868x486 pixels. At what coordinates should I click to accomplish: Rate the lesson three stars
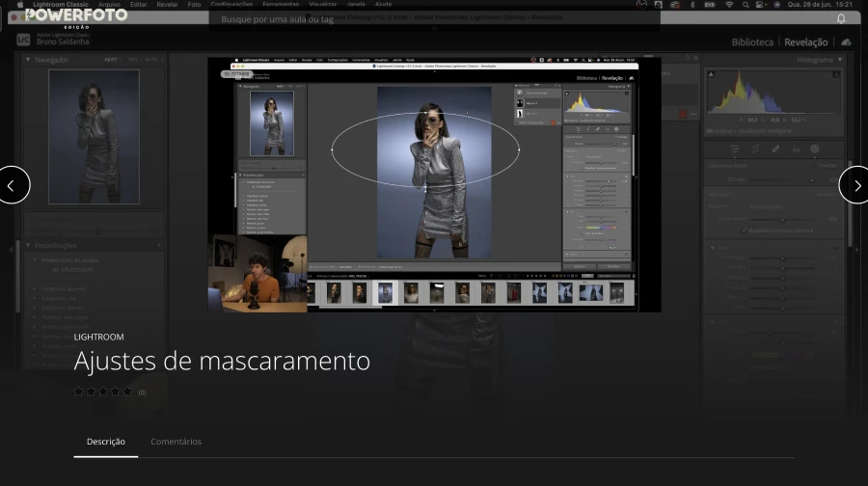point(103,391)
